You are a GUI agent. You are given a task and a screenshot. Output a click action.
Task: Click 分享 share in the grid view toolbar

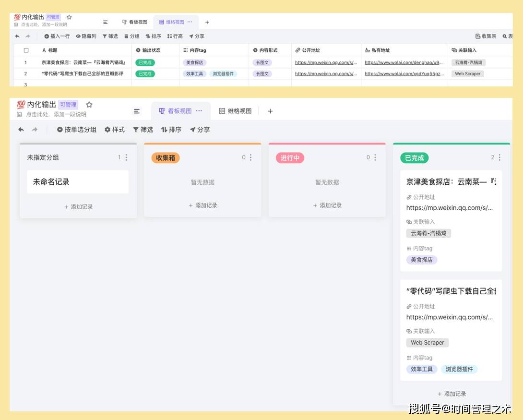tap(197, 36)
